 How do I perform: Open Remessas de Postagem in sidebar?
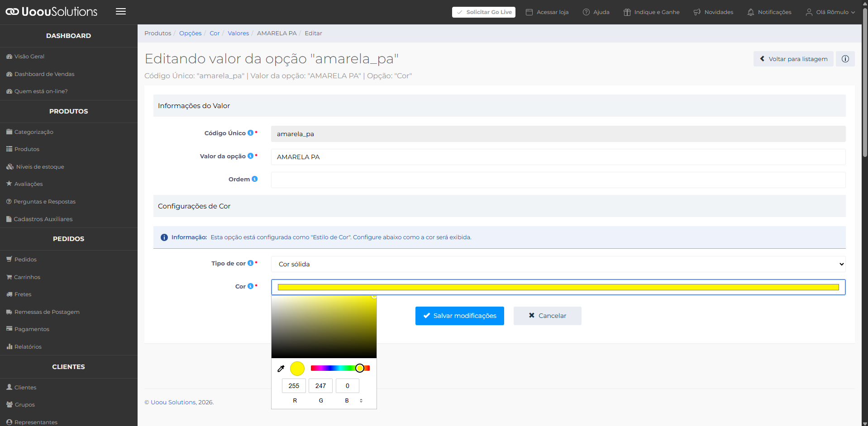[47, 312]
